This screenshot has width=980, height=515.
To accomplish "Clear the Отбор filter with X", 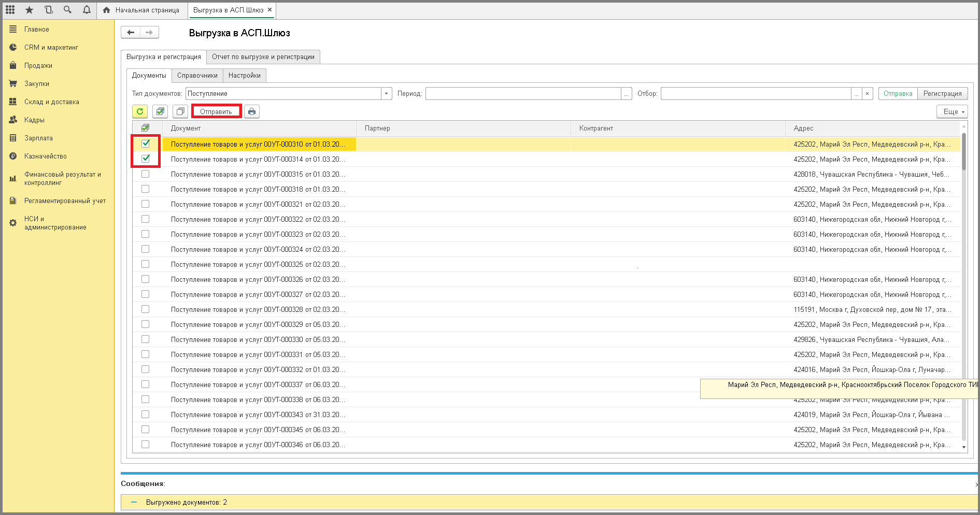I will (x=868, y=94).
